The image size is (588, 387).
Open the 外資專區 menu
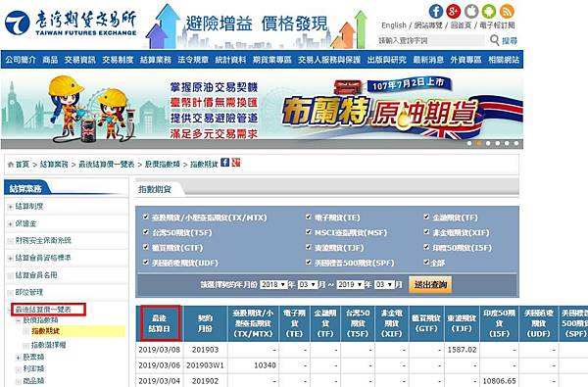click(x=465, y=59)
